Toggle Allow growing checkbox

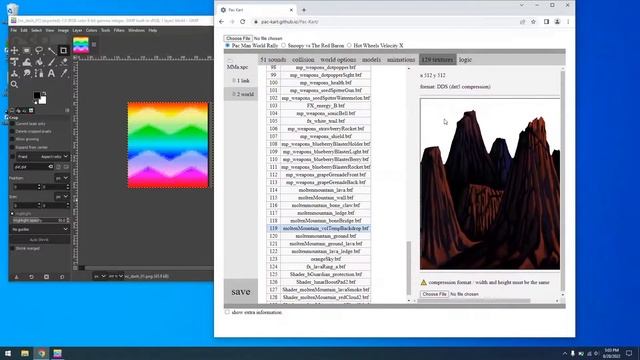12,139
